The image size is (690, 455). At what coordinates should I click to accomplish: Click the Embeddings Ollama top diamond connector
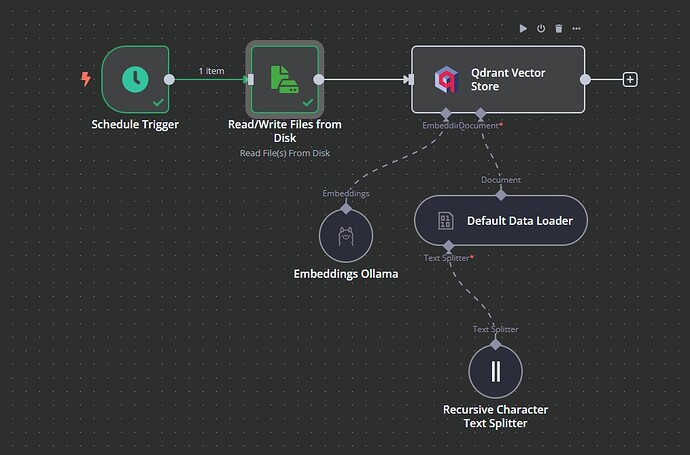(346, 208)
